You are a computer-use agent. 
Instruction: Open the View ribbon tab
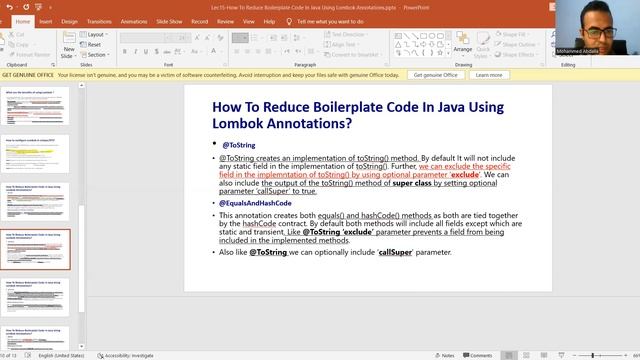(249, 22)
